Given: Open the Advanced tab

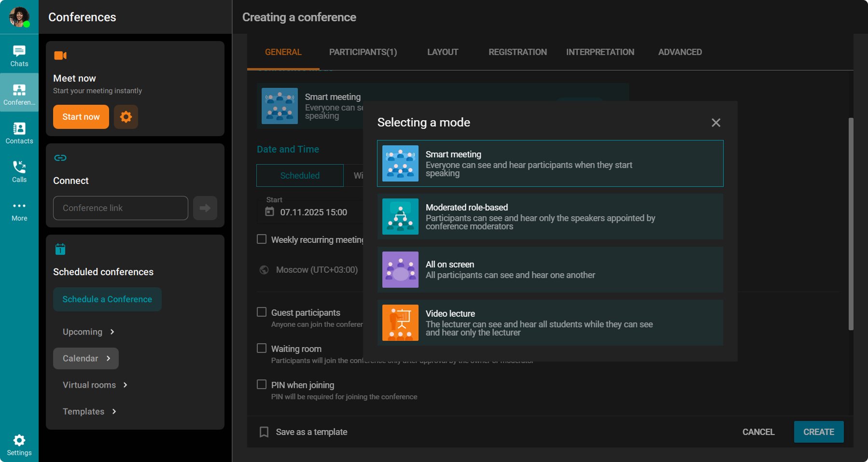Looking at the screenshot, I should click(x=680, y=52).
